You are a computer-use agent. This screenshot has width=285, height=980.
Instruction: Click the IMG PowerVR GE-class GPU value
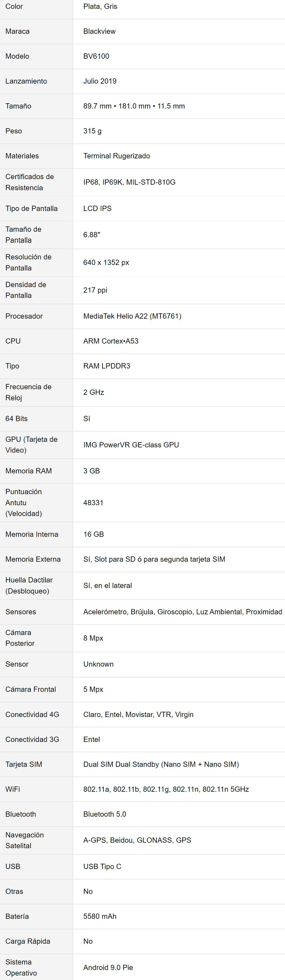[x=131, y=445]
